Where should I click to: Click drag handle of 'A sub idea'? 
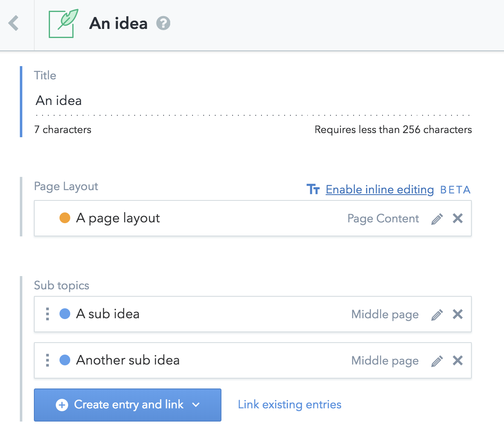click(48, 314)
